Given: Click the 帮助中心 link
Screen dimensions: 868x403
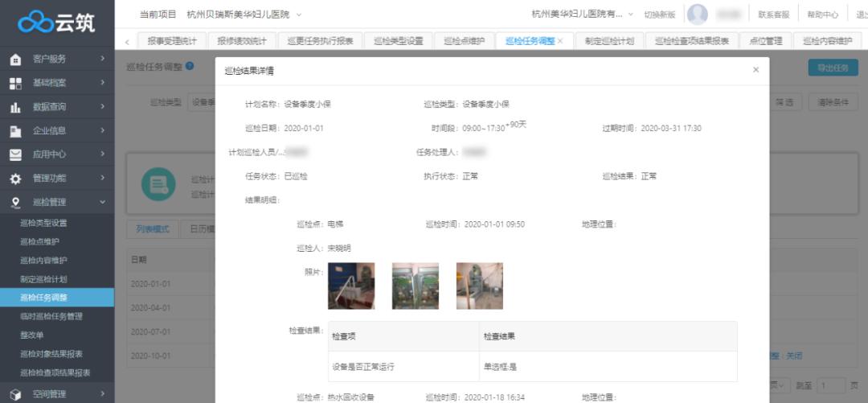Looking at the screenshot, I should pos(823,15).
